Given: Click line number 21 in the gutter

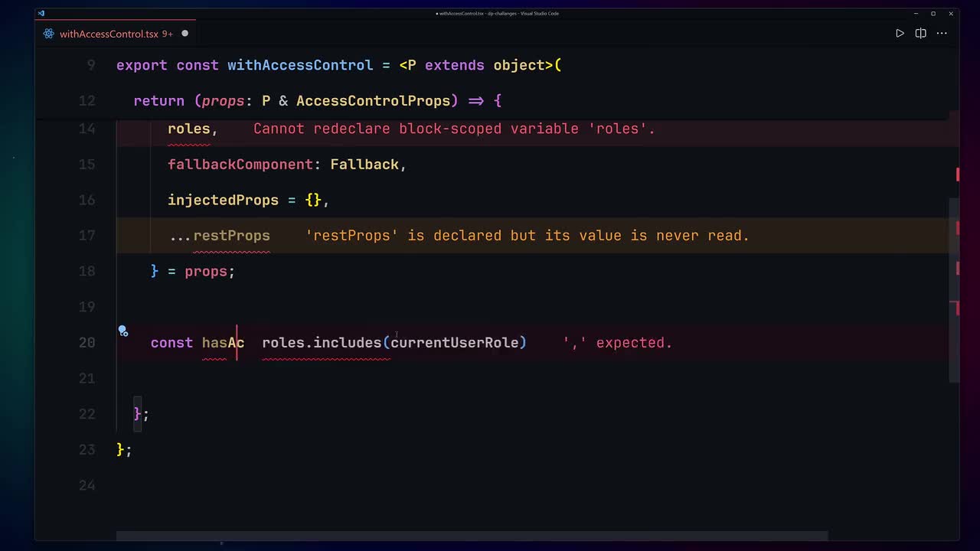Looking at the screenshot, I should click(x=87, y=378).
